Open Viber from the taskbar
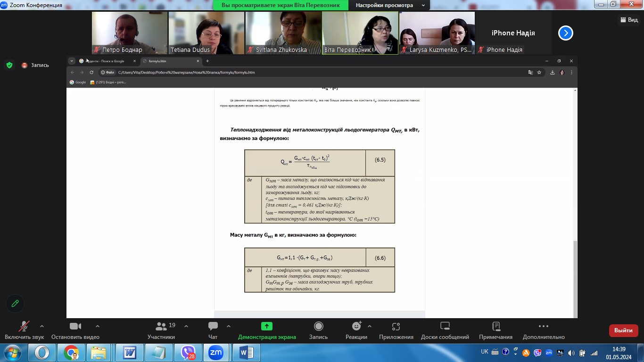644x362 pixels. point(188,353)
